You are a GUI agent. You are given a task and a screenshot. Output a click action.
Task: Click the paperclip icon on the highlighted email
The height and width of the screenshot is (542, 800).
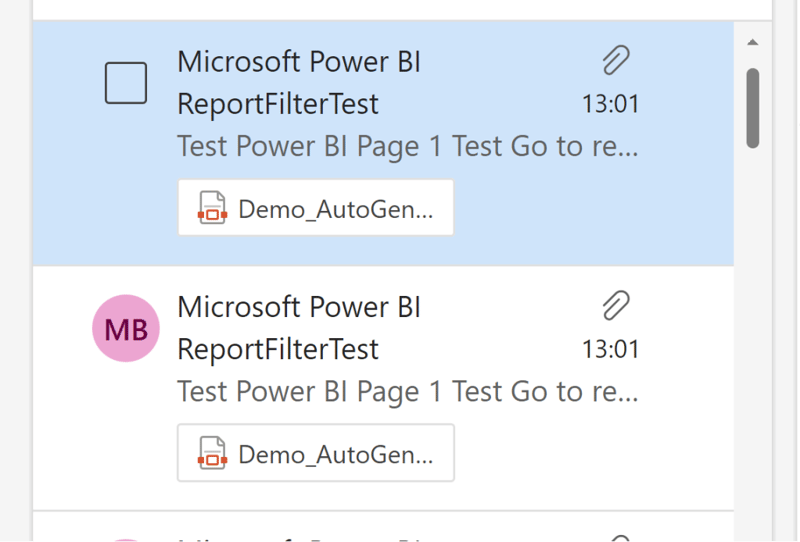tap(616, 60)
